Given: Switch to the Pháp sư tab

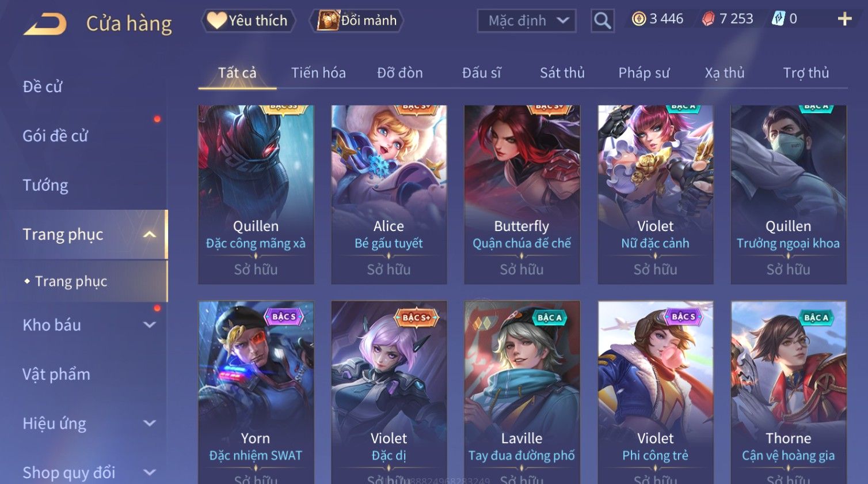Looking at the screenshot, I should (x=644, y=73).
